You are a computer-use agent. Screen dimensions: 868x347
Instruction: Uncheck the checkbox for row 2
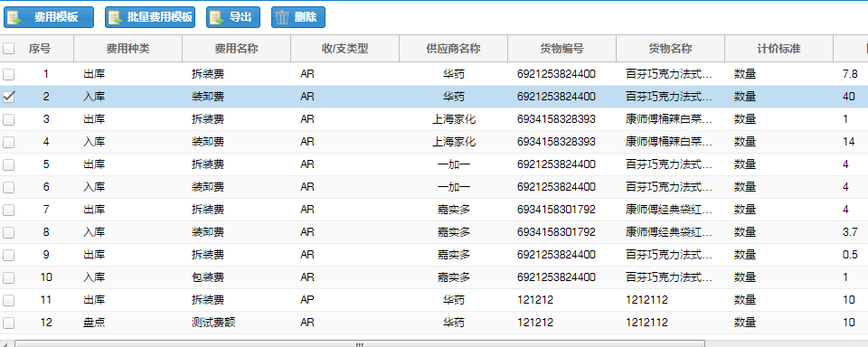coord(9,97)
